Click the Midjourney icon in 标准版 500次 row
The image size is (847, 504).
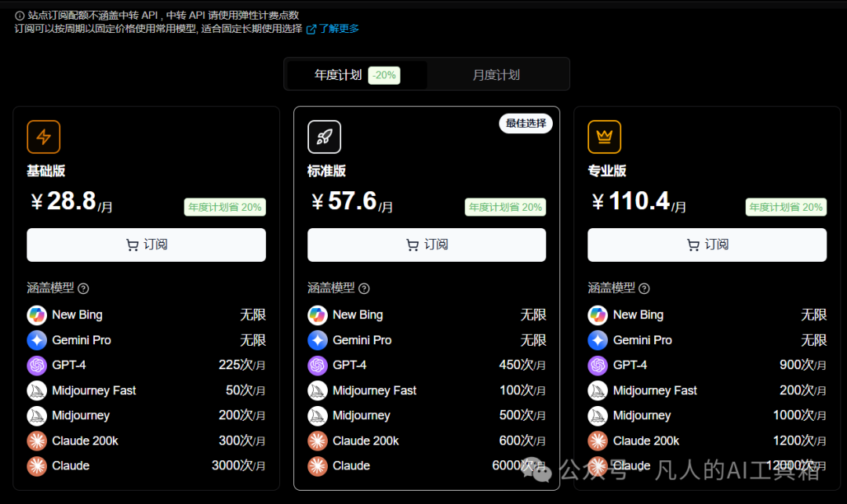point(318,415)
